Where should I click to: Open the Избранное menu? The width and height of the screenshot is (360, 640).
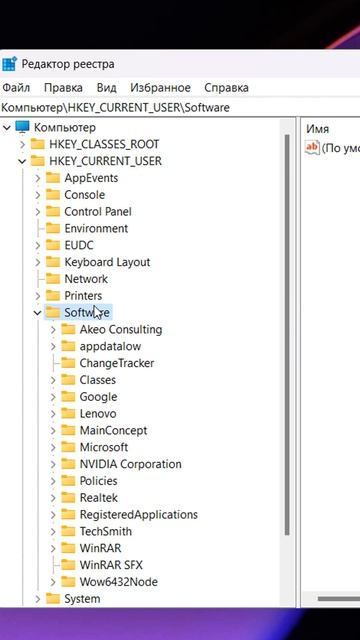pos(160,88)
